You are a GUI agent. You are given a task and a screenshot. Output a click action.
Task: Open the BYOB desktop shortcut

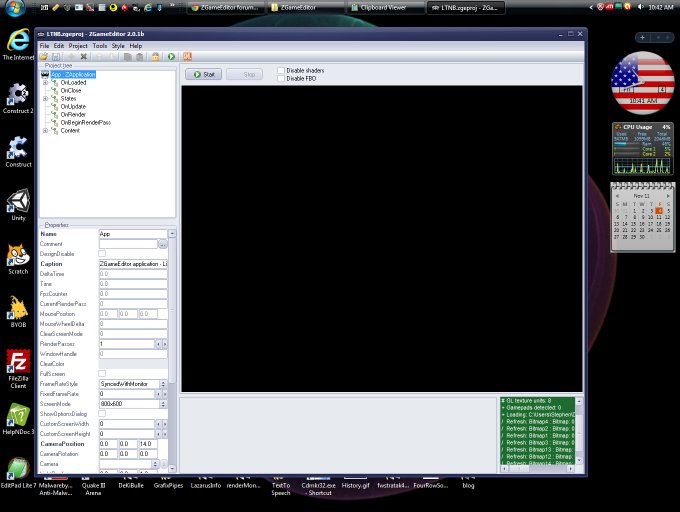tap(18, 312)
